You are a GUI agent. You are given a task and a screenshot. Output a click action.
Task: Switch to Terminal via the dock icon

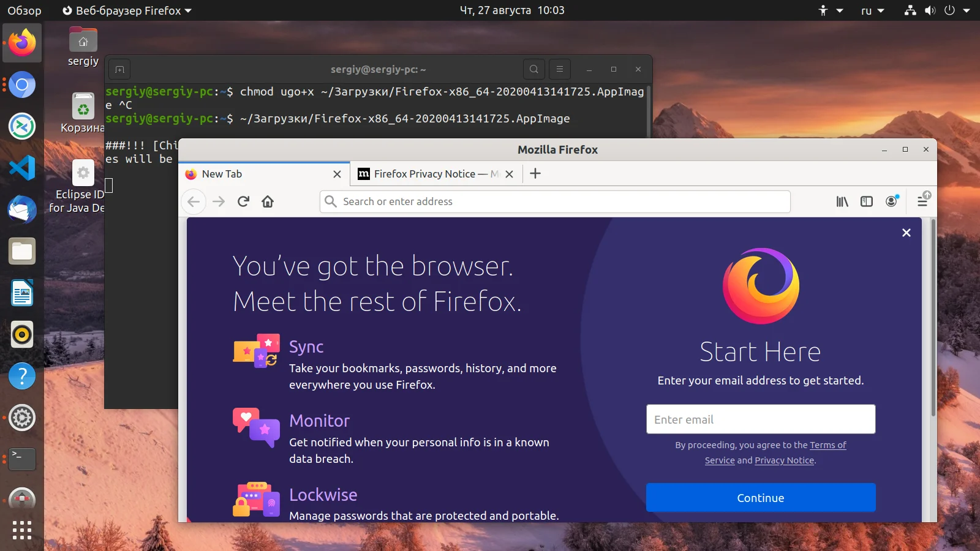(x=22, y=459)
